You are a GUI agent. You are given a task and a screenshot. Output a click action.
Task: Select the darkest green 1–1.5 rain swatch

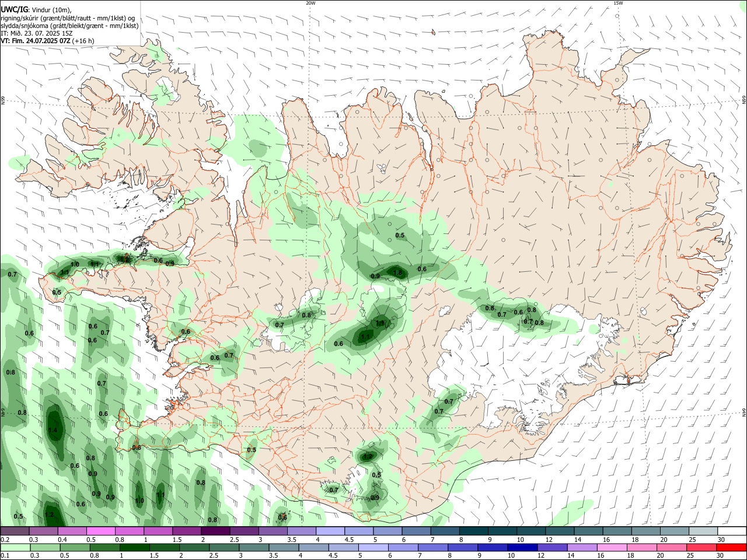tap(134, 548)
